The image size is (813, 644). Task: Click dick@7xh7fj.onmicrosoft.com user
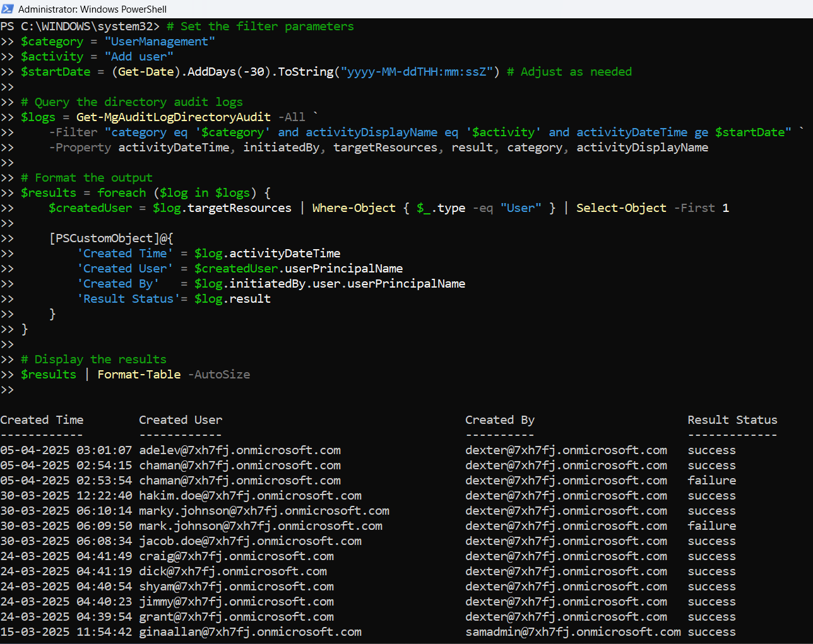click(x=233, y=571)
